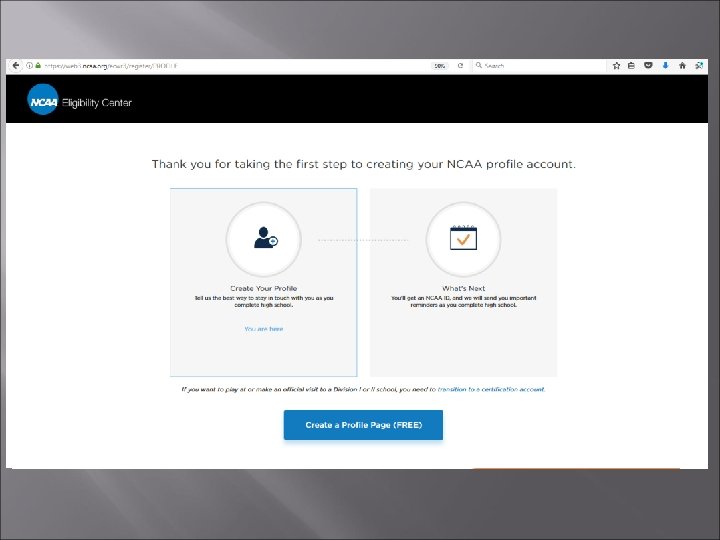Select the Create Your Profile person icon
This screenshot has height=540, width=720.
point(264,239)
